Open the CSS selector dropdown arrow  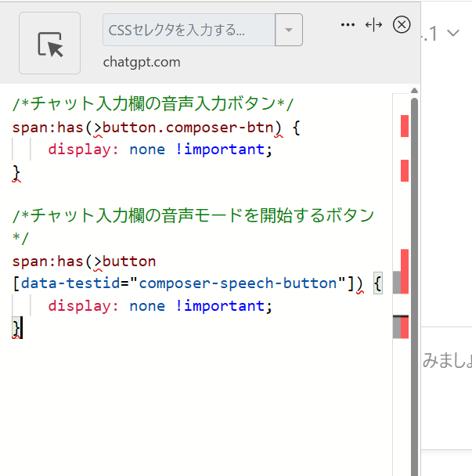[x=289, y=30]
